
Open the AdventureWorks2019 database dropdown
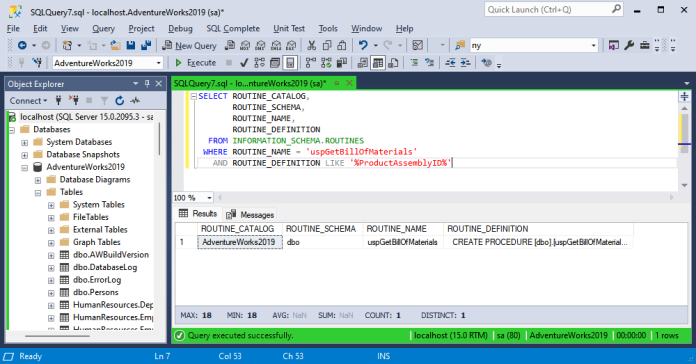coord(158,63)
